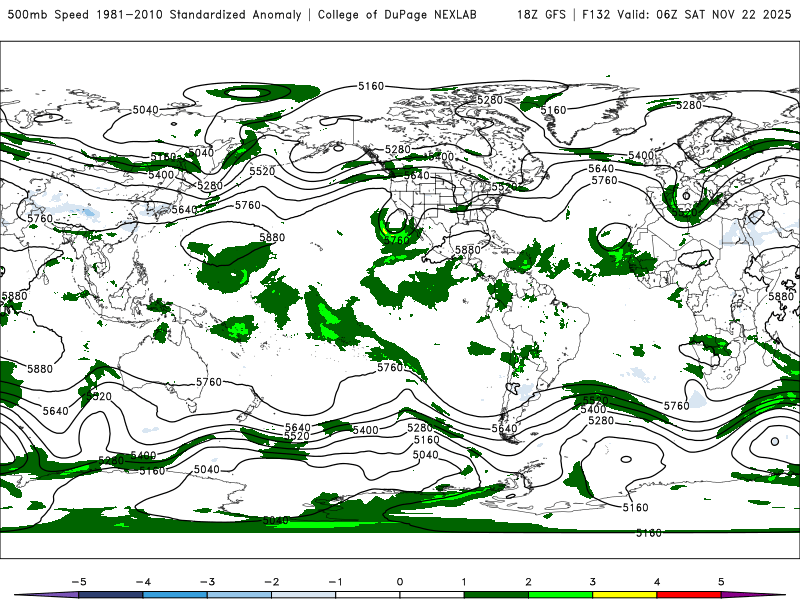The width and height of the screenshot is (800, 600).
Task: Click the 'F132' forecast hour text
Action: (x=596, y=14)
